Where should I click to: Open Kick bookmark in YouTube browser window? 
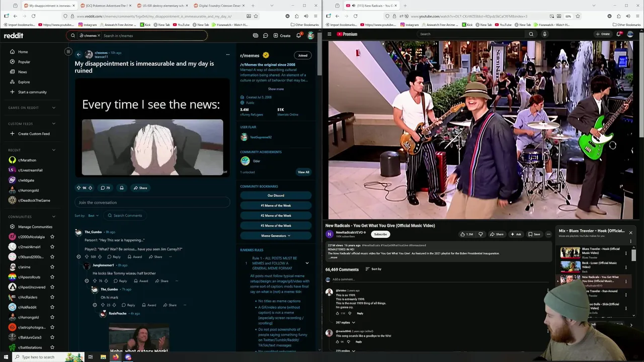[x=467, y=25]
